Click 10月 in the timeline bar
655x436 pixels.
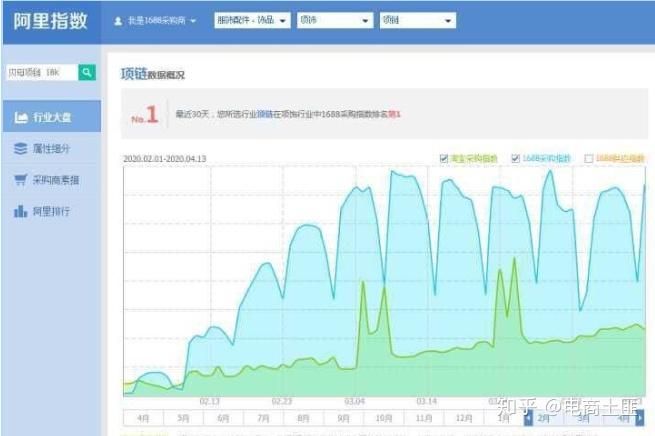coord(383,418)
